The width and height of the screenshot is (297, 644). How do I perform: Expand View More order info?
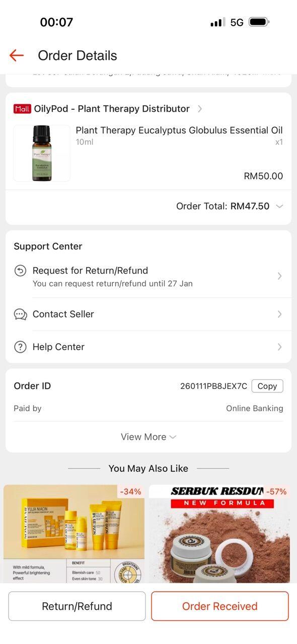click(x=148, y=437)
